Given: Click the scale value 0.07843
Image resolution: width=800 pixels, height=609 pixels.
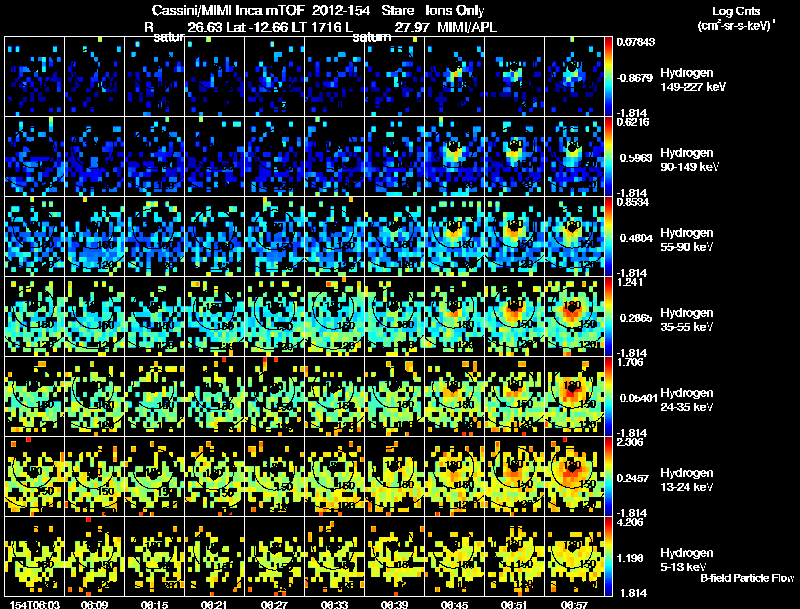Looking at the screenshot, I should click(636, 42).
